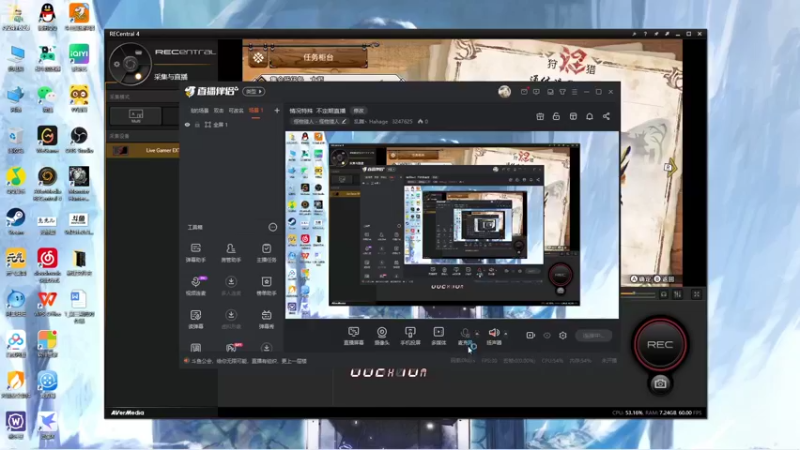Open the QQ desktop shortcut

coord(47,16)
